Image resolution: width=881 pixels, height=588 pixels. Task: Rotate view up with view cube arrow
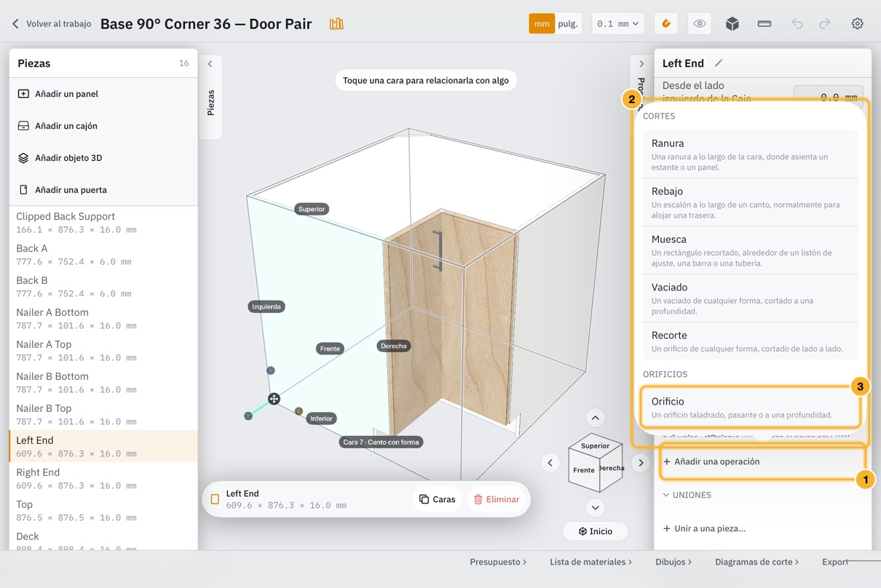[596, 418]
